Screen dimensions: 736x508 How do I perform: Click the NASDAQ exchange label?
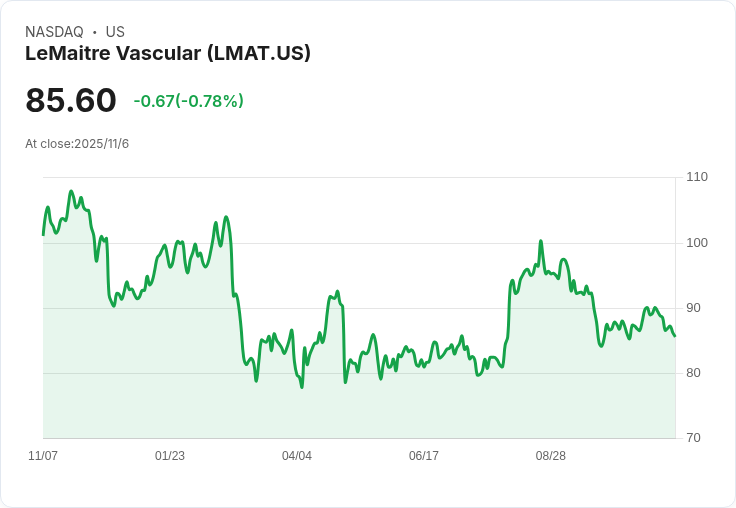pos(54,32)
